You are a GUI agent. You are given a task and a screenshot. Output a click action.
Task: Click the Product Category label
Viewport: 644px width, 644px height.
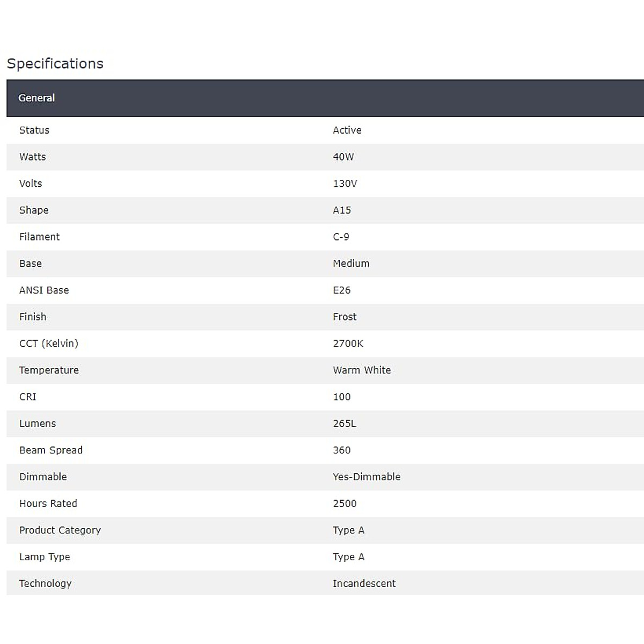[60, 530]
